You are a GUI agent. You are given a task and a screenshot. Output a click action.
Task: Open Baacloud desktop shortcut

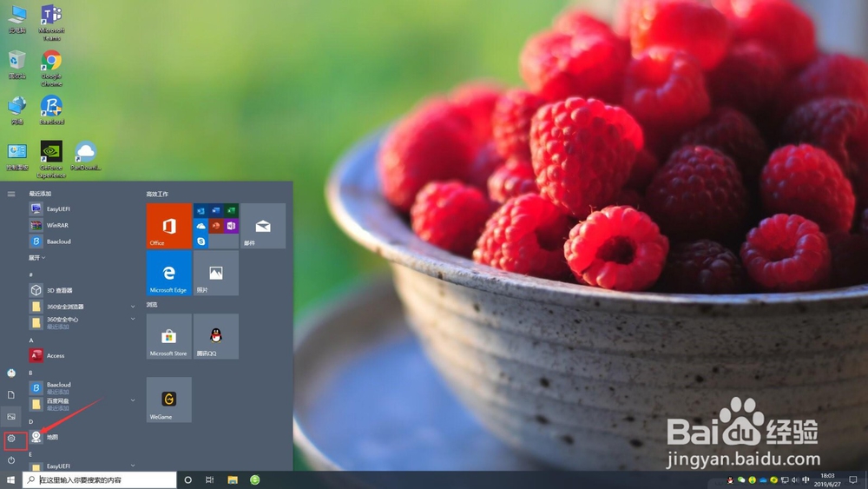(51, 110)
